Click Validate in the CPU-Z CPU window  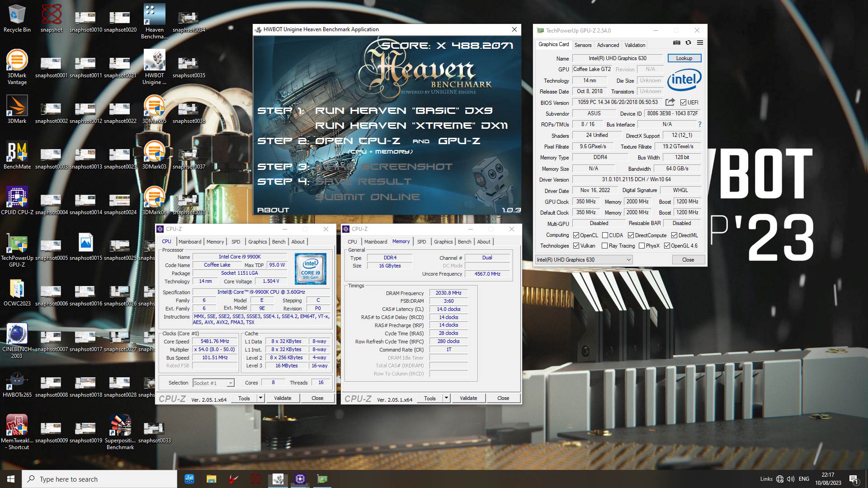(283, 398)
